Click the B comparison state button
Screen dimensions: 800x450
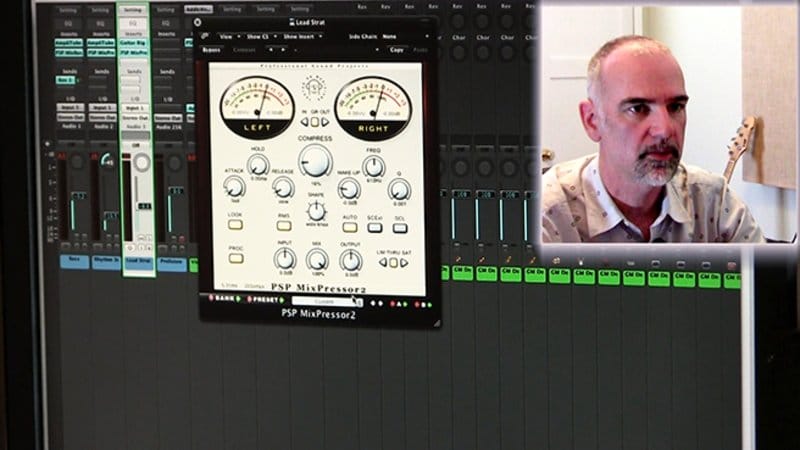[x=423, y=305]
